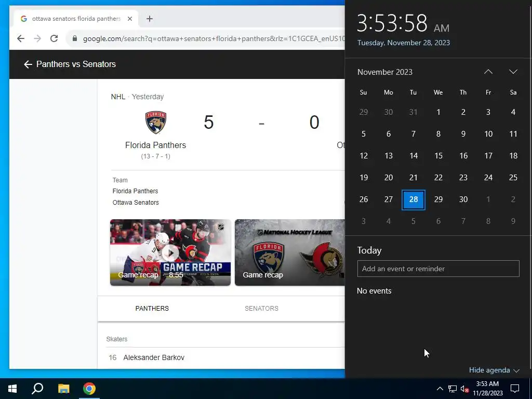Click Tuesday, November 28, 2023 date link
Screen dimensions: 532x399
tap(403, 43)
